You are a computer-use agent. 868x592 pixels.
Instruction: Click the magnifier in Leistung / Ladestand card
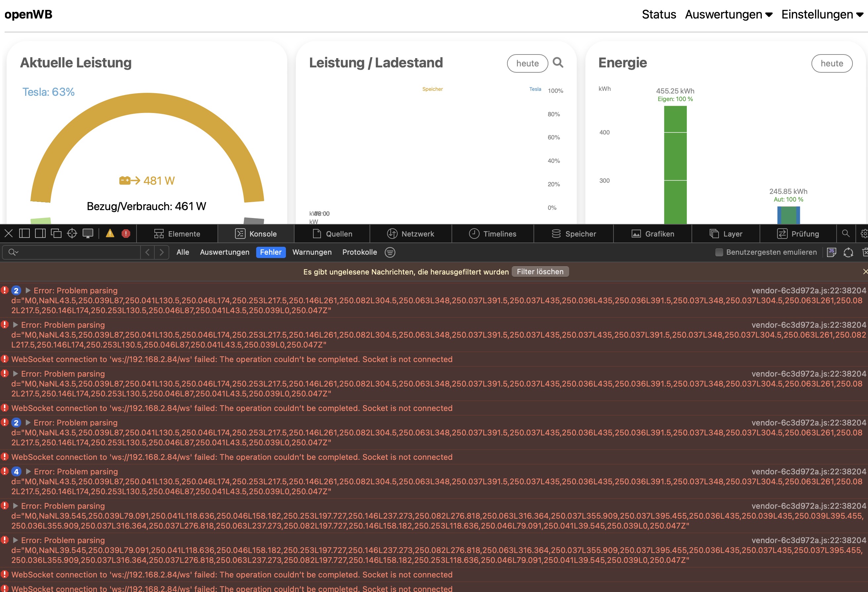558,62
